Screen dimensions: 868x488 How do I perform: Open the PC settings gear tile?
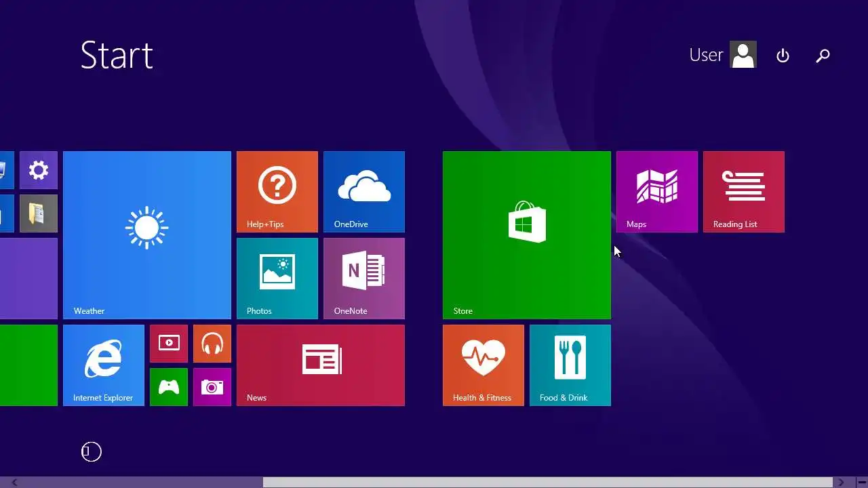click(39, 170)
